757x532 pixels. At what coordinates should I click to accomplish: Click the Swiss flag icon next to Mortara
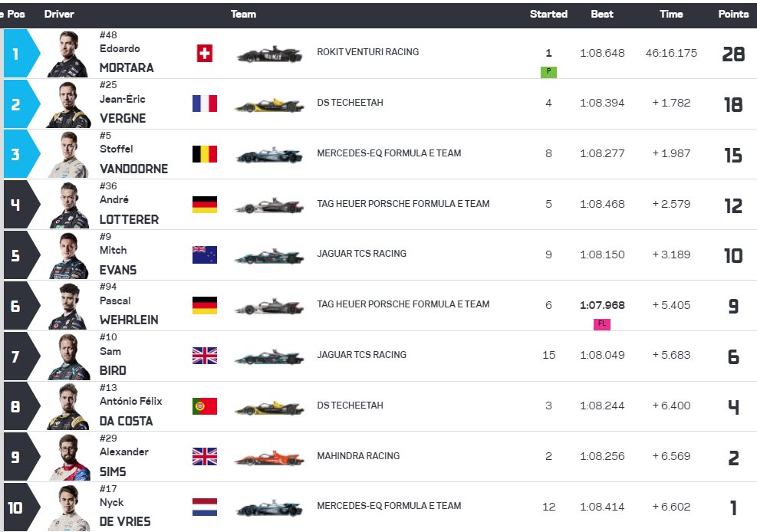click(x=205, y=54)
